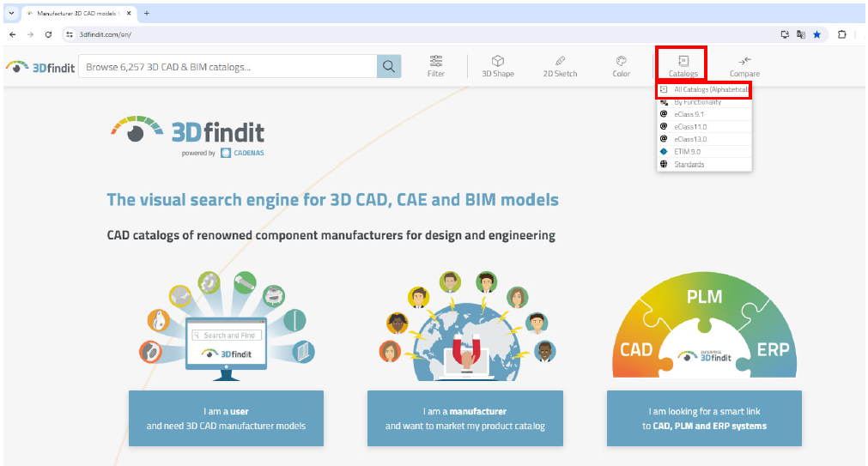Viewport: 868px width, 466px height.
Task: Open the translate page icon
Action: 801,34
